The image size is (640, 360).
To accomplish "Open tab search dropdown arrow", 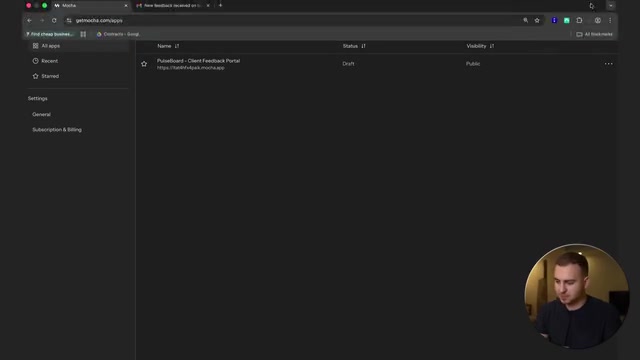I will coord(611,6).
